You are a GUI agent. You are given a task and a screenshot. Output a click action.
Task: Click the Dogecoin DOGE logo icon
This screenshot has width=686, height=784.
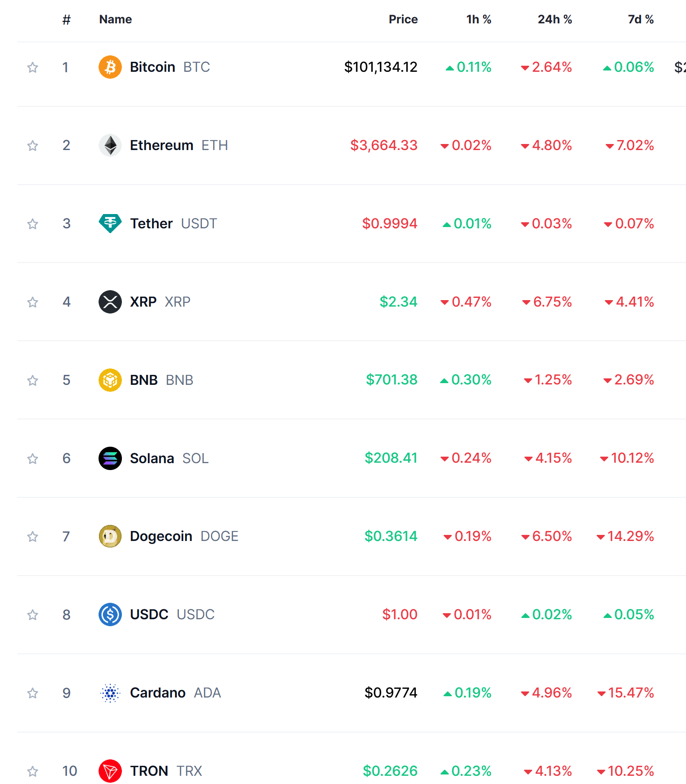point(111,536)
